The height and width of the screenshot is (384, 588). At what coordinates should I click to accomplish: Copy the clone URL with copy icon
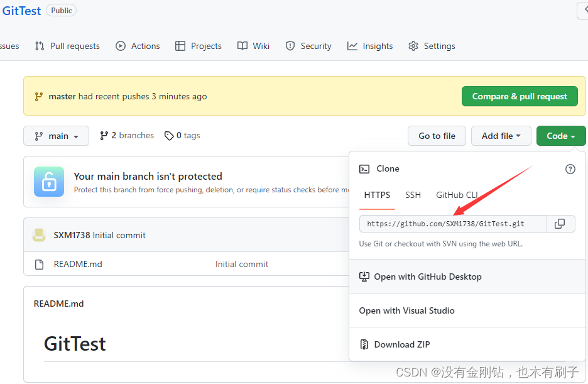[x=560, y=224]
